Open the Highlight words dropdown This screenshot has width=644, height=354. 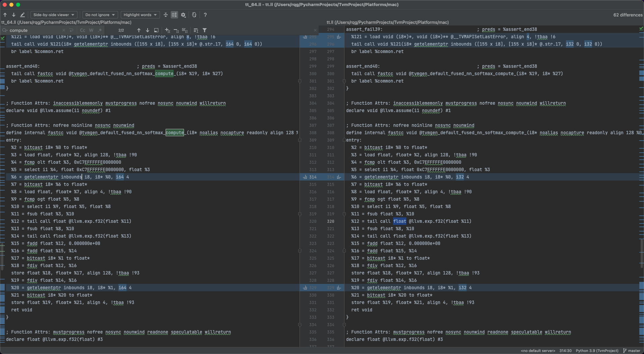[140, 15]
